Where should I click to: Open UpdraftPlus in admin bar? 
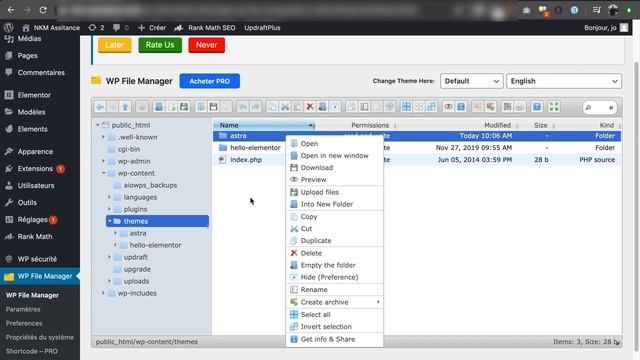[262, 28]
